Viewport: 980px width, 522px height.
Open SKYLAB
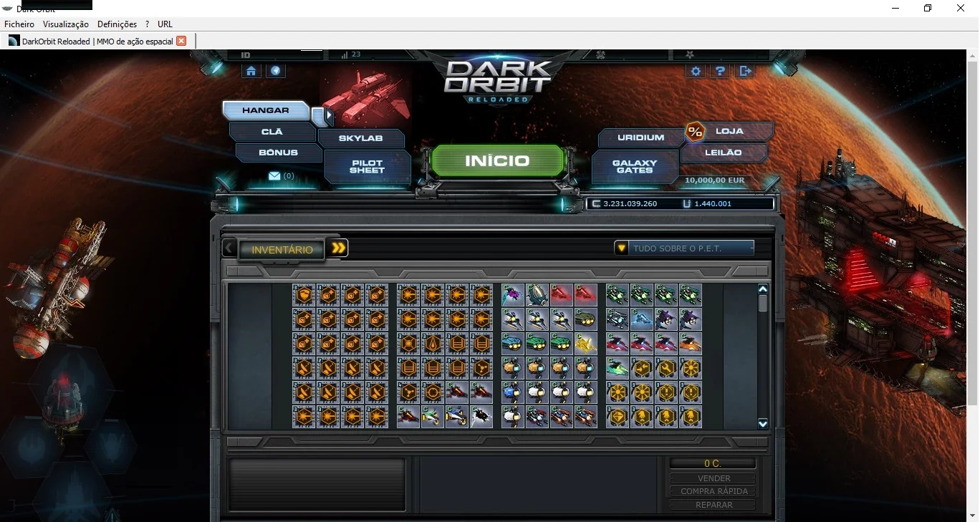[360, 138]
